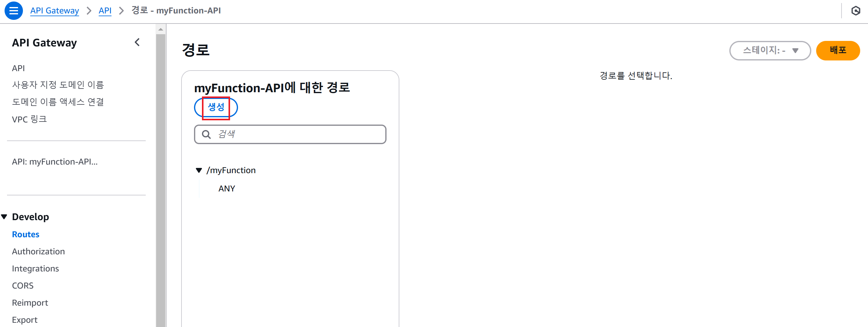Open the API Gateway breadcrumb link
868x327 pixels.
(x=55, y=11)
